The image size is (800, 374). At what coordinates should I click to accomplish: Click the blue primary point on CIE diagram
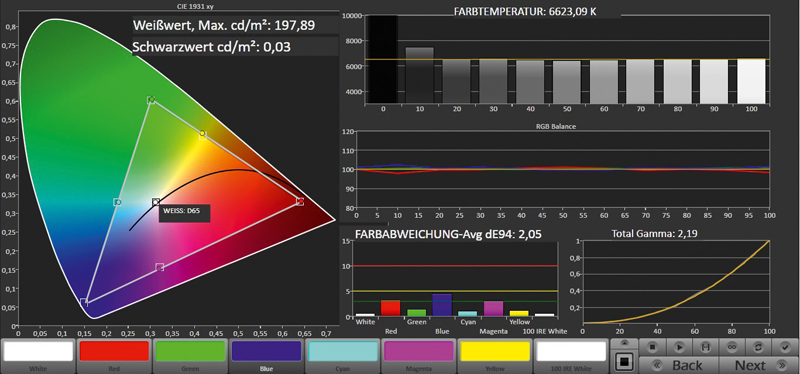(84, 302)
